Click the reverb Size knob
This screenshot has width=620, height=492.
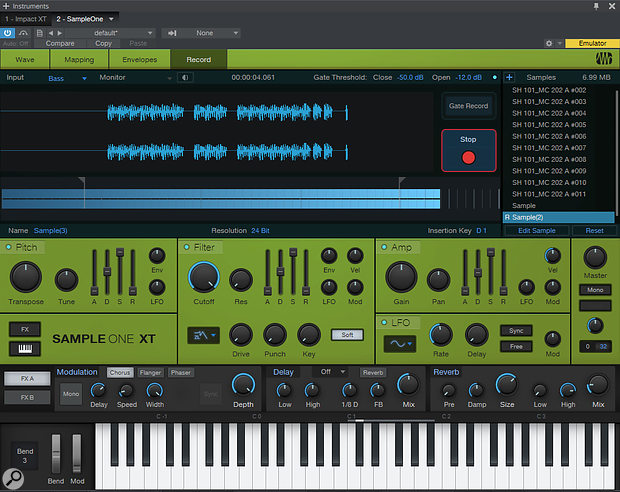pos(507,384)
